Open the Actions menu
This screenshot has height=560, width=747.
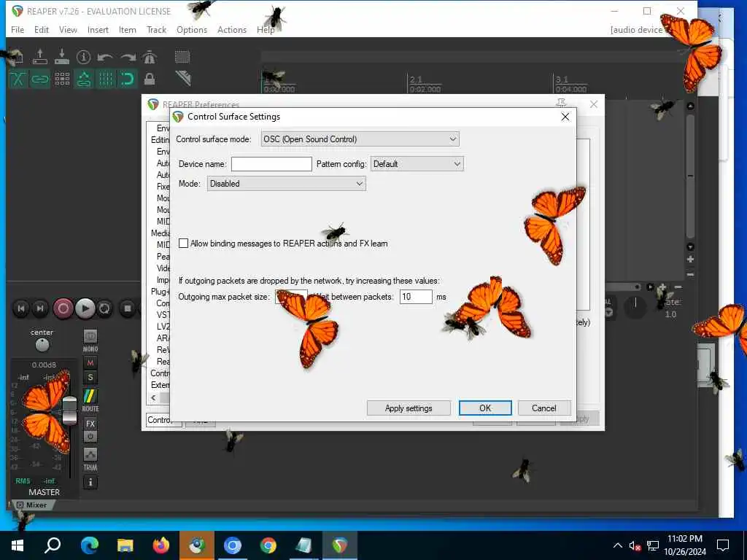(x=232, y=29)
